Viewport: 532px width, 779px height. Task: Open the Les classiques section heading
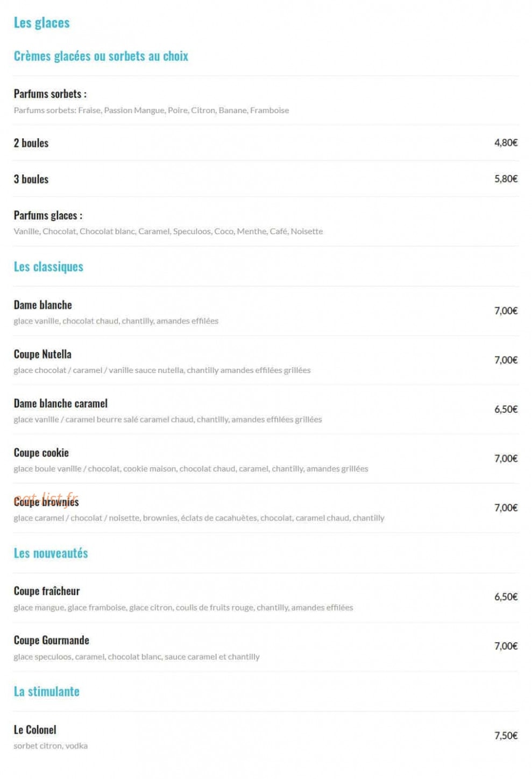(x=48, y=266)
